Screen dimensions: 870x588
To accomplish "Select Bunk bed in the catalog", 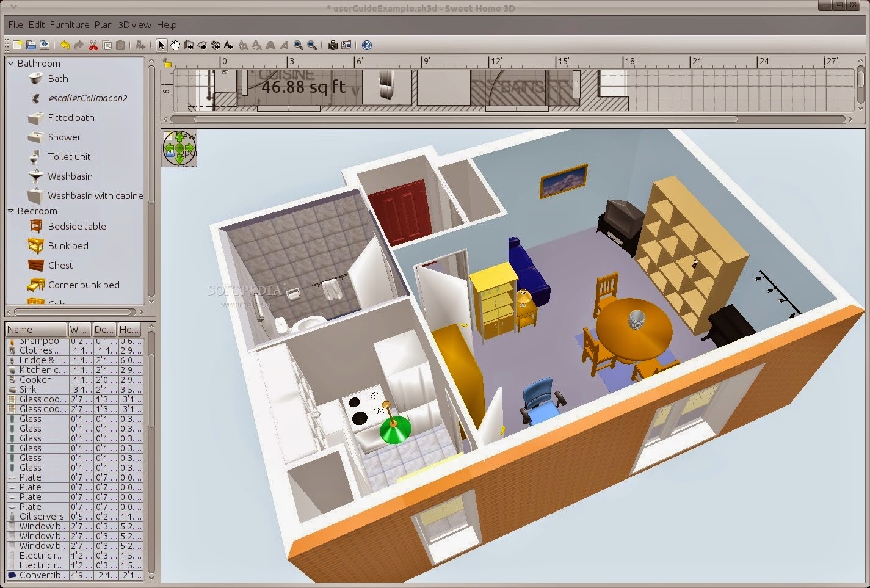I will (x=68, y=246).
